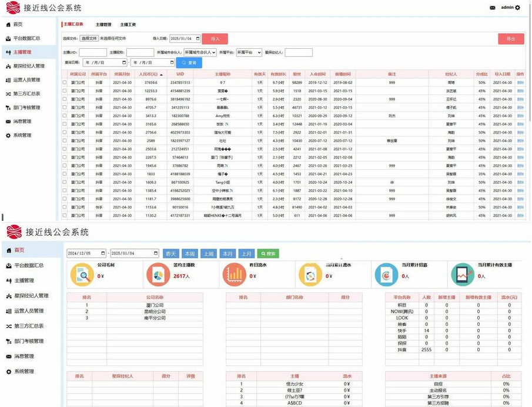
Task: Select the 主播汇总表 tab
Action: coord(73,25)
